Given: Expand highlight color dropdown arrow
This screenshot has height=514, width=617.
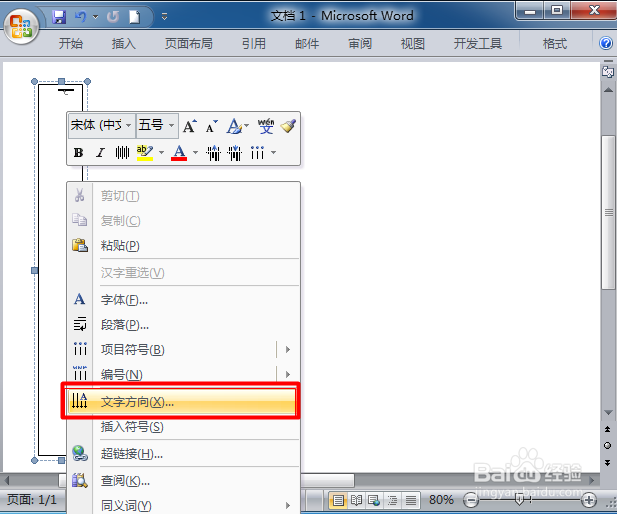Looking at the screenshot, I should point(161,153).
